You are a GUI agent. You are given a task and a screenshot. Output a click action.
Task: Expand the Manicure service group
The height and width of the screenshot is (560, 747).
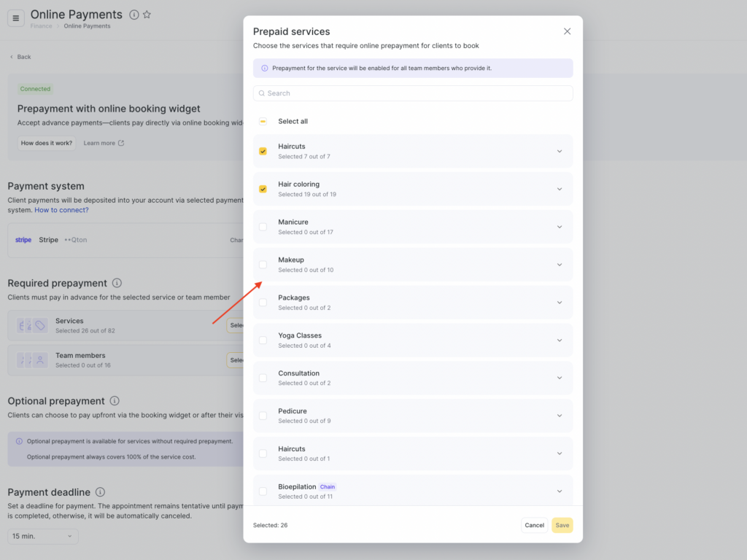560,227
